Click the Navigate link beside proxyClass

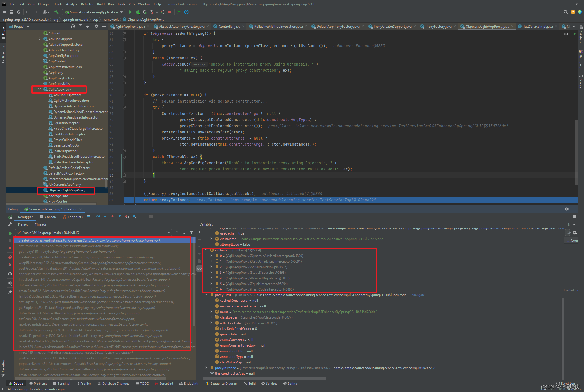pos(418,295)
